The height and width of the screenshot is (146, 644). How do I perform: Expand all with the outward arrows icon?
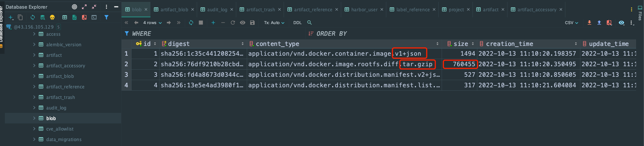[x=84, y=7]
